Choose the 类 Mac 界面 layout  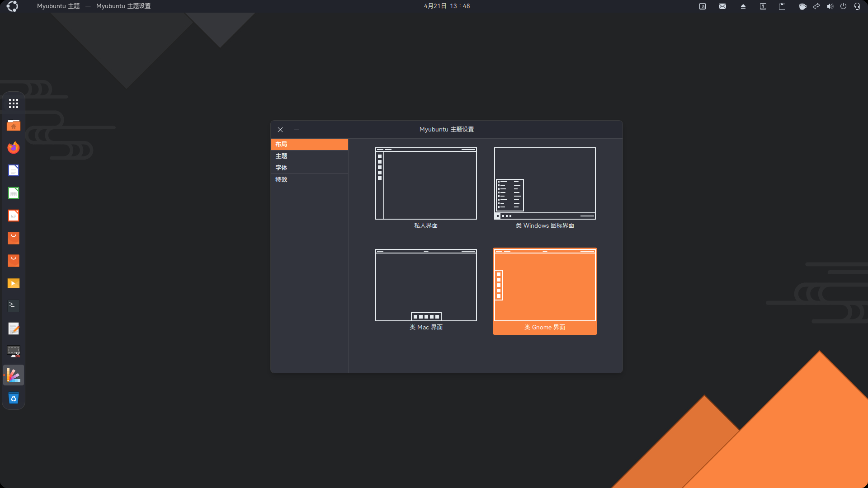point(426,290)
